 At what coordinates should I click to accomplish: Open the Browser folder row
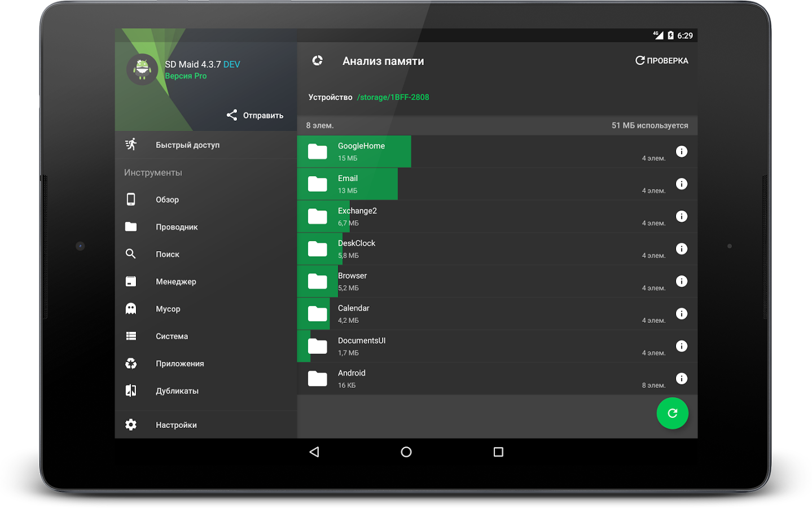[x=497, y=281]
